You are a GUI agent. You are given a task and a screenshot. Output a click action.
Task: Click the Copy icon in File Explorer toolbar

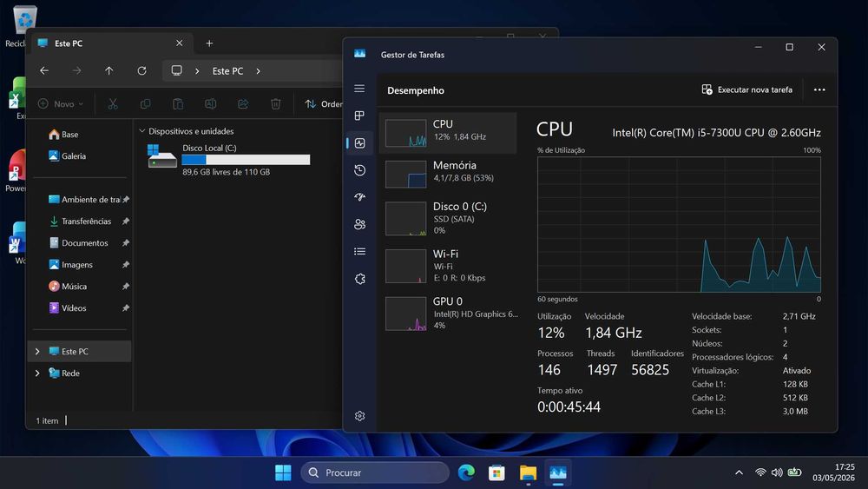[x=146, y=103]
